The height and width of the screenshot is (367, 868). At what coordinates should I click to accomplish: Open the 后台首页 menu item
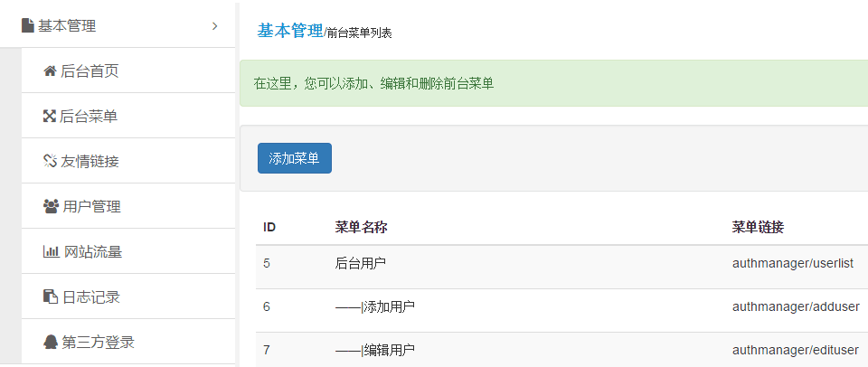(90, 71)
